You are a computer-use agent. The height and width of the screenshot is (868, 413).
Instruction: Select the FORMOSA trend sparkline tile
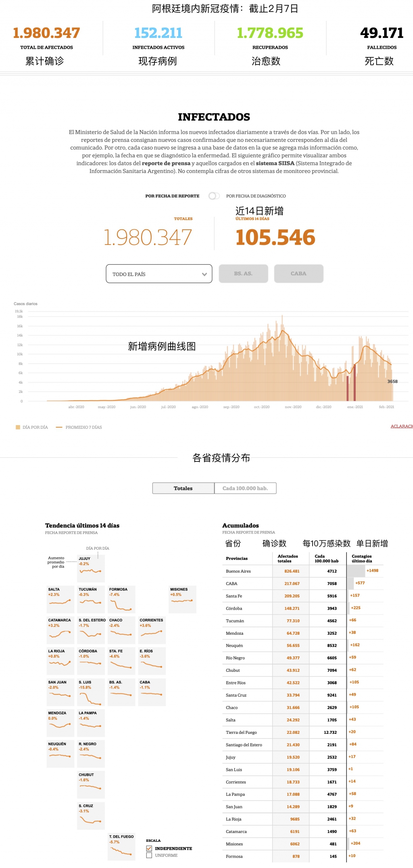point(121,599)
